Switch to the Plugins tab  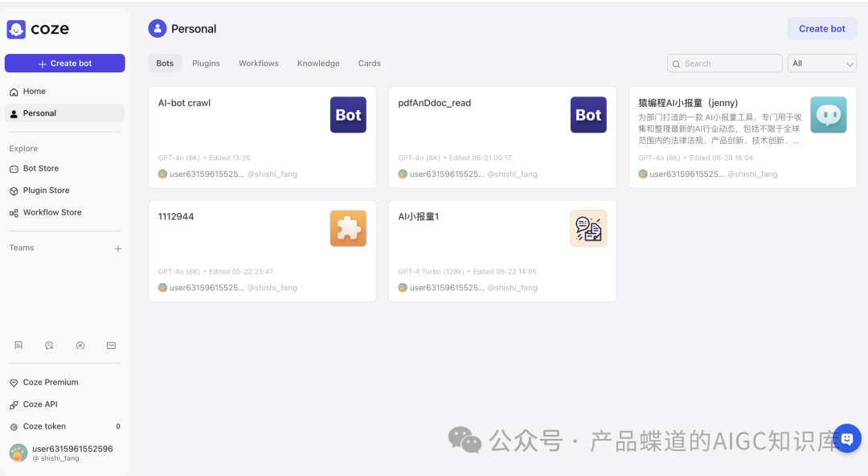206,64
